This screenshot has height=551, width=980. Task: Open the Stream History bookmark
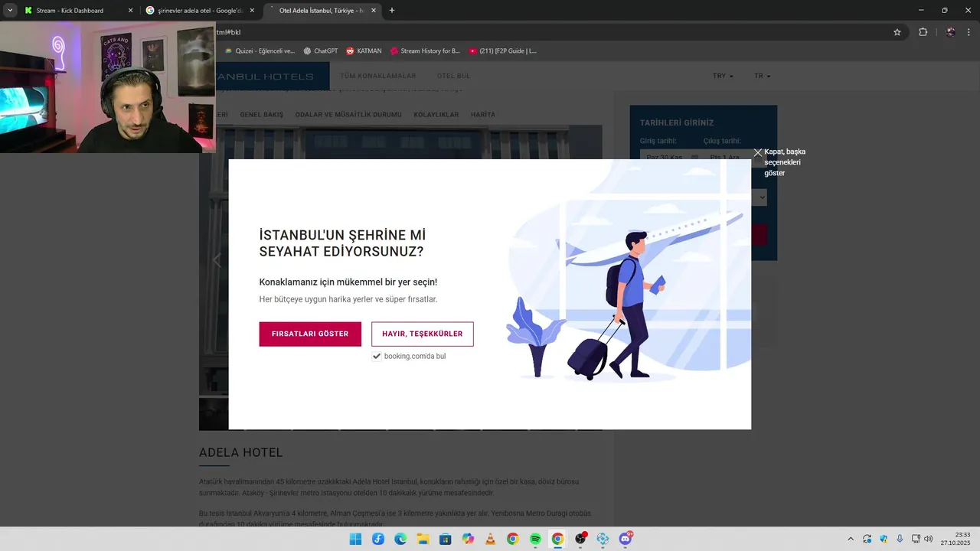pos(425,51)
